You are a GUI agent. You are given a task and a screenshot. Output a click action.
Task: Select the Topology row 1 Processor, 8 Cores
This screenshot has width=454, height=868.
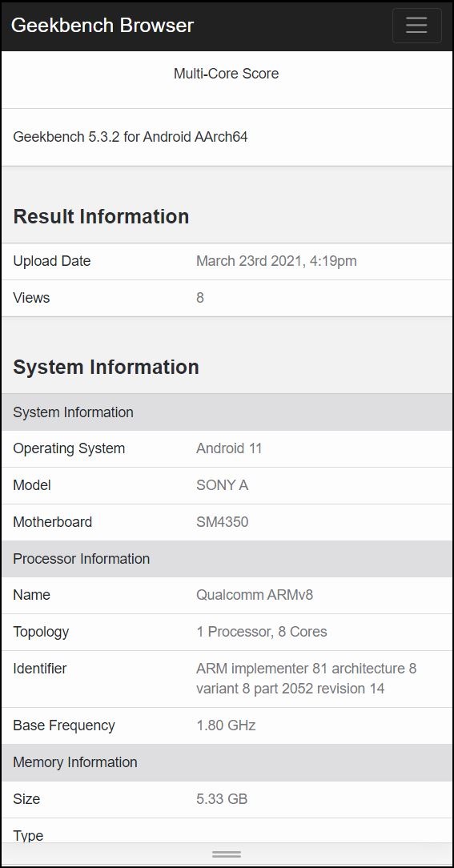227,632
